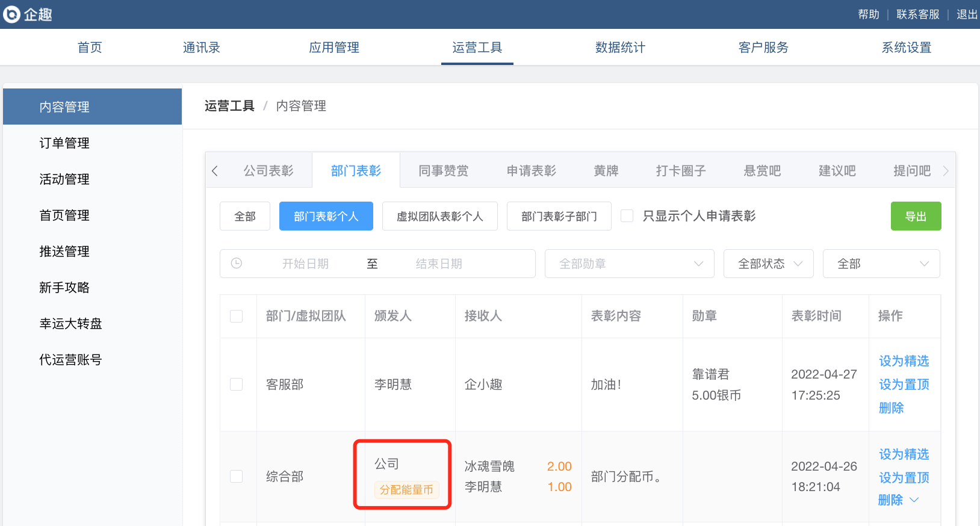
Task: Click the green 导出 button
Action: click(916, 216)
